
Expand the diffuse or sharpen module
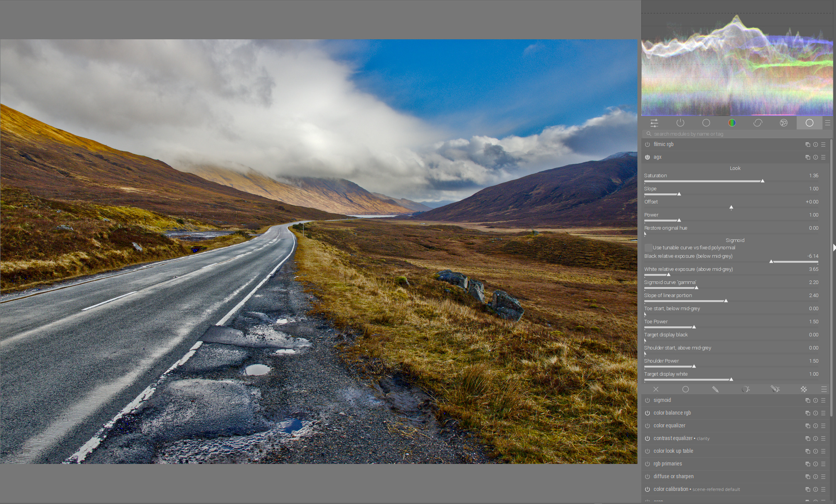click(x=673, y=477)
